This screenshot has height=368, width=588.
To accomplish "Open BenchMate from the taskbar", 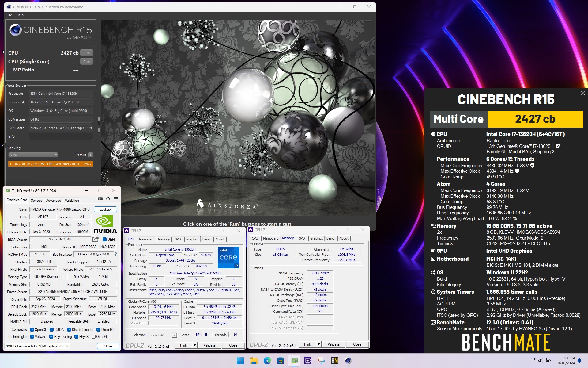I will tap(335, 361).
